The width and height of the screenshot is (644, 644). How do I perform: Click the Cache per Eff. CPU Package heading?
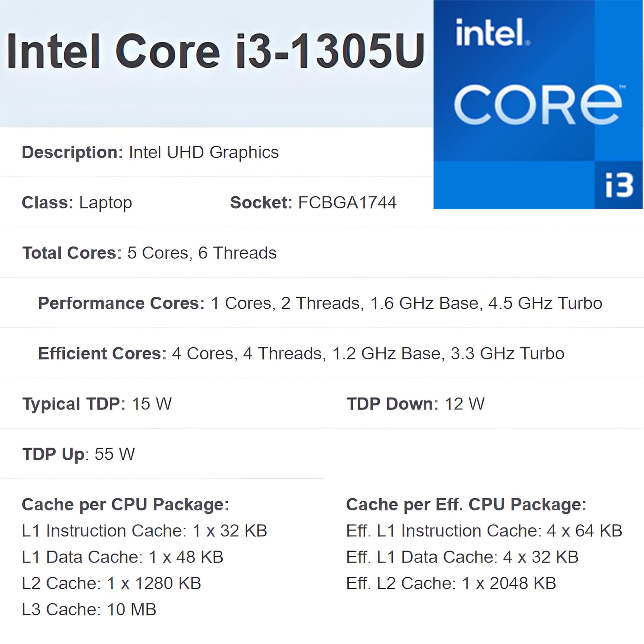point(466,504)
